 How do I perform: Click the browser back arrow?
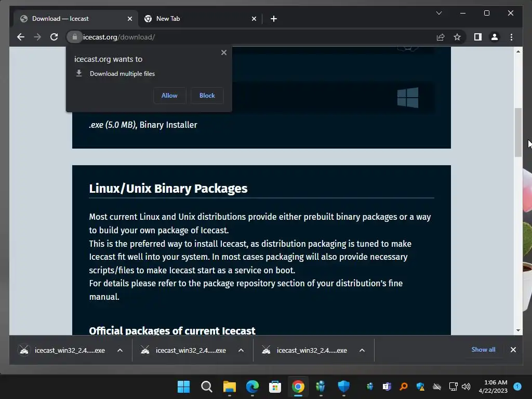[21, 37]
